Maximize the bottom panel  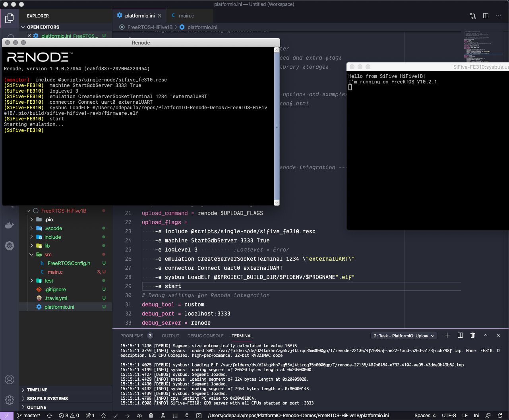coord(485,335)
